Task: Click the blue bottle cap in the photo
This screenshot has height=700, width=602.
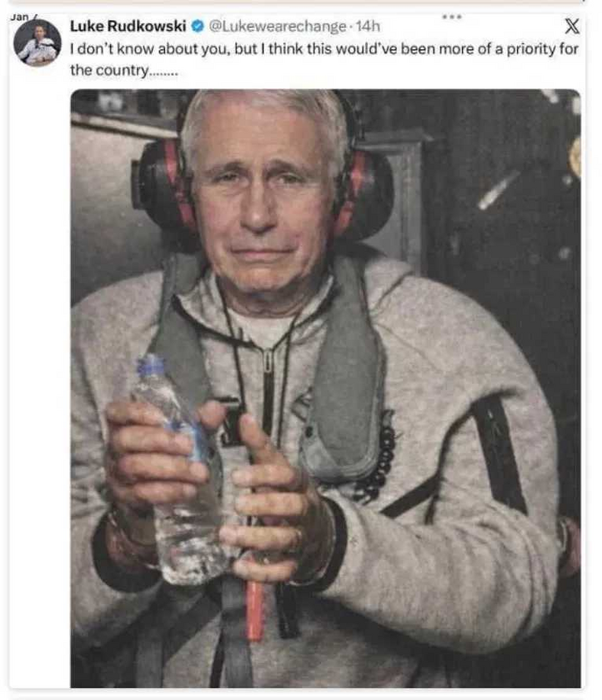Action: click(151, 366)
